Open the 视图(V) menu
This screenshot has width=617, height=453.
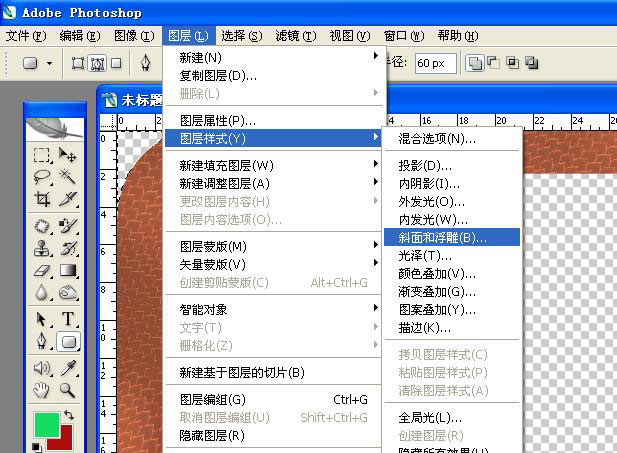click(350, 36)
